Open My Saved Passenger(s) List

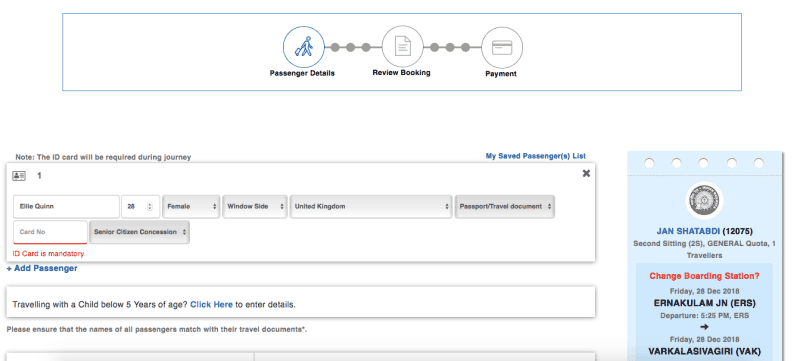[536, 156]
